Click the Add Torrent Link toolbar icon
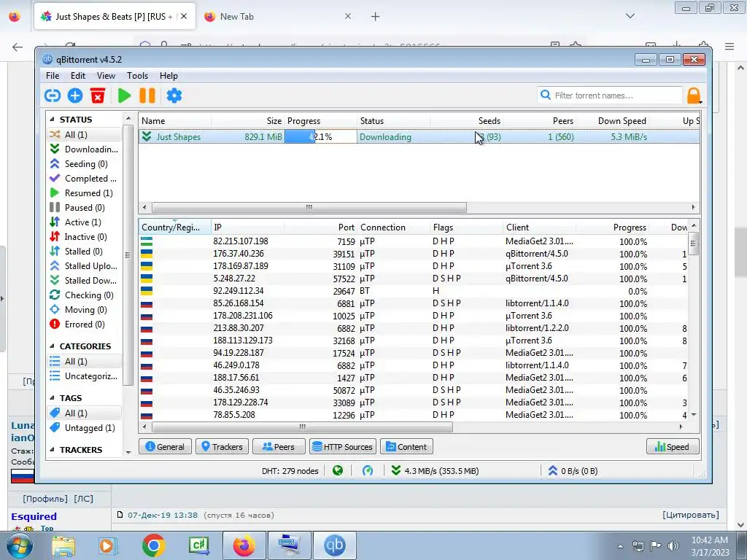The image size is (747, 560). tap(53, 96)
